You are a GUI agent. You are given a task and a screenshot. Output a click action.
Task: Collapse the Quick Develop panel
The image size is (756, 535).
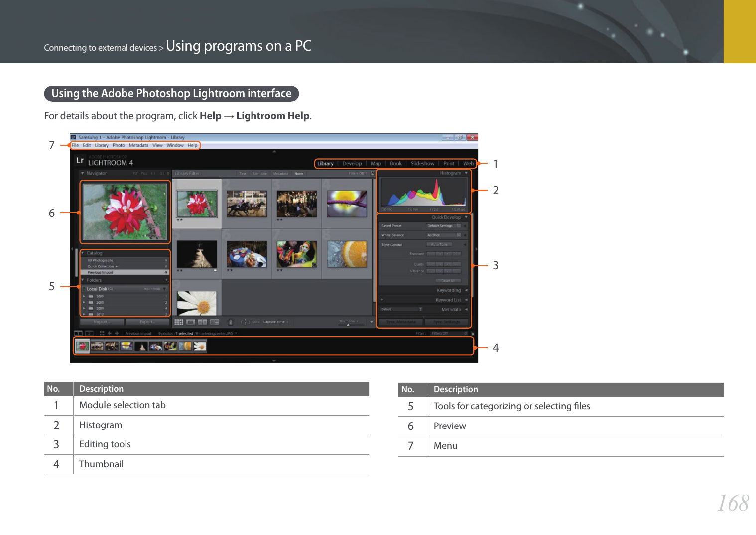tap(466, 217)
